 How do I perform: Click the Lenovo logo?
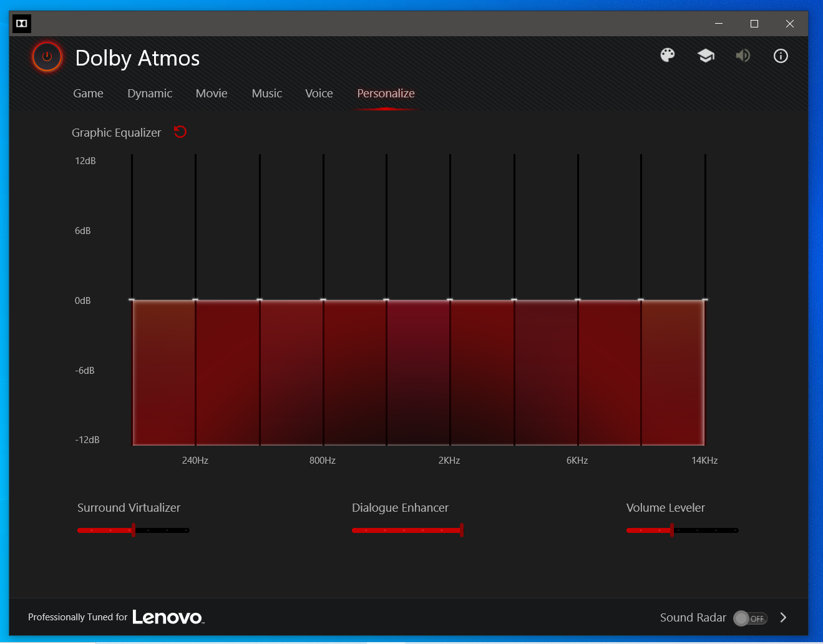(168, 617)
